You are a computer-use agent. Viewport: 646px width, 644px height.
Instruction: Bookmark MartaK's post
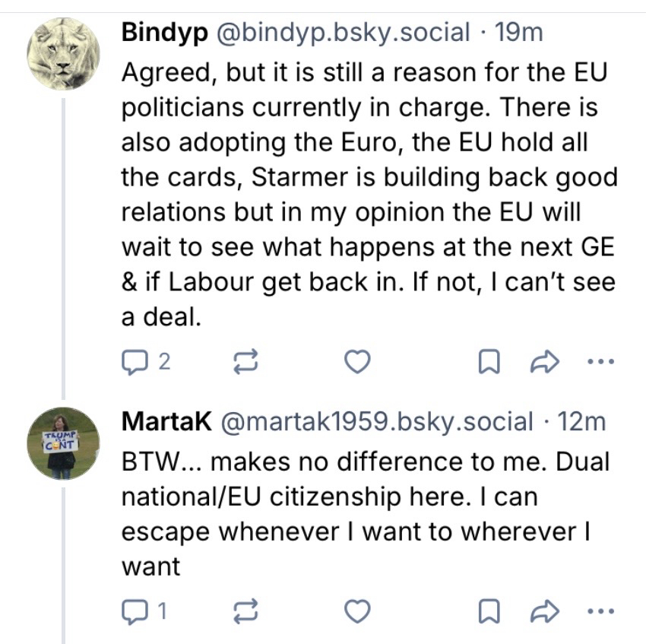click(489, 610)
